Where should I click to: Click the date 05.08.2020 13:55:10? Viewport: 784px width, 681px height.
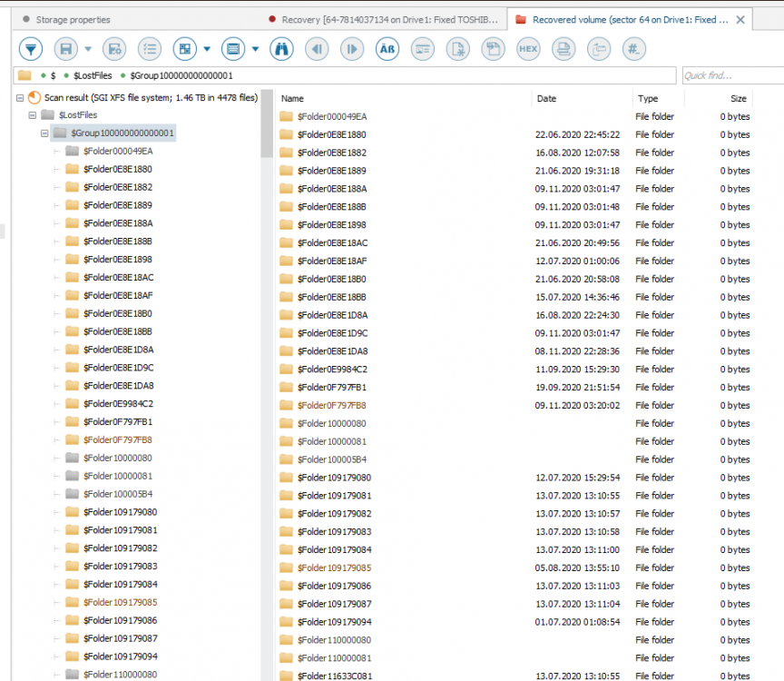577,567
